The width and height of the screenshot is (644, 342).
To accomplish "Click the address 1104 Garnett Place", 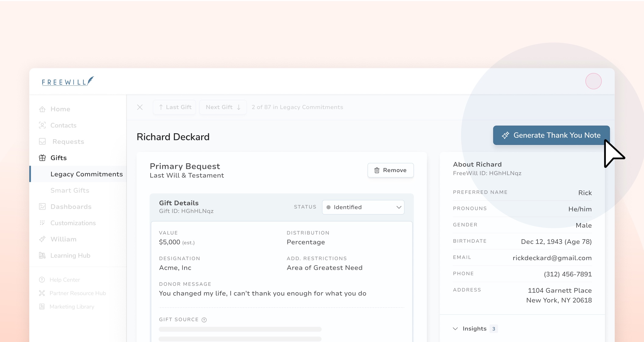I will [x=560, y=290].
